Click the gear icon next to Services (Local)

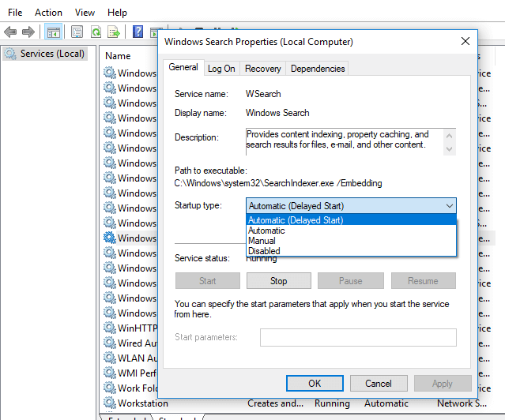pos(10,54)
